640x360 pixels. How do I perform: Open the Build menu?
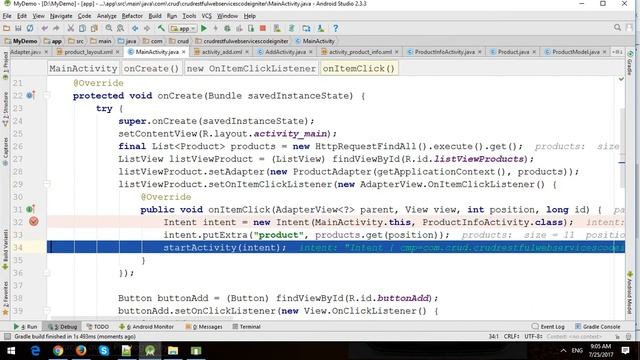155,16
